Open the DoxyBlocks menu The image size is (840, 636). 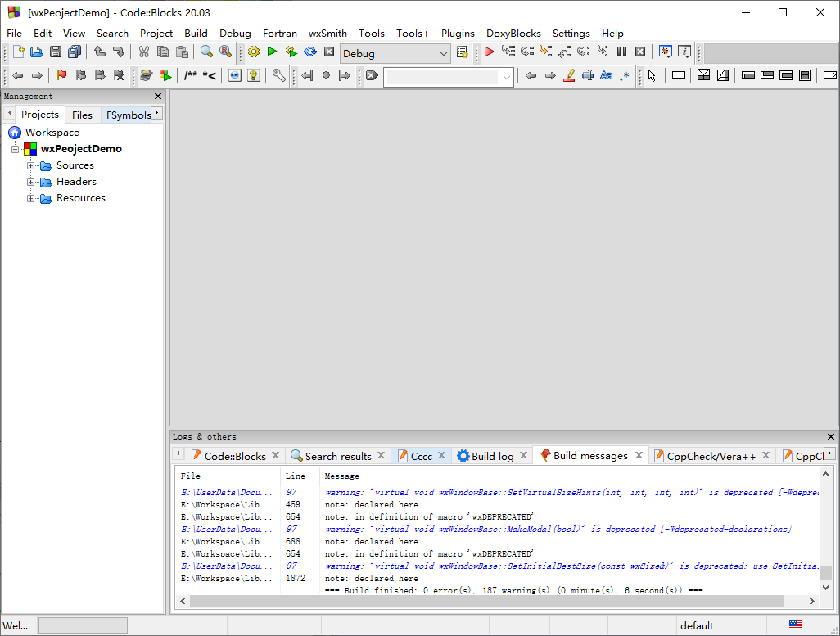click(513, 34)
